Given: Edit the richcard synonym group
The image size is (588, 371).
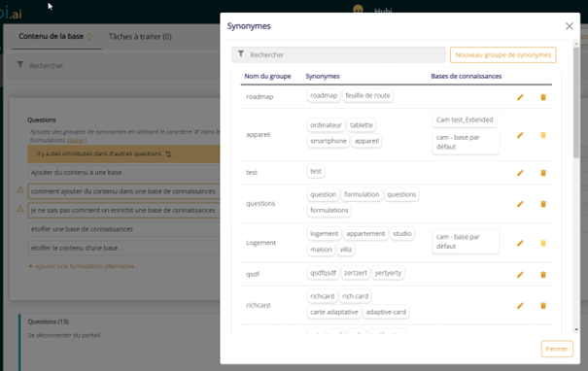Looking at the screenshot, I should [520, 306].
